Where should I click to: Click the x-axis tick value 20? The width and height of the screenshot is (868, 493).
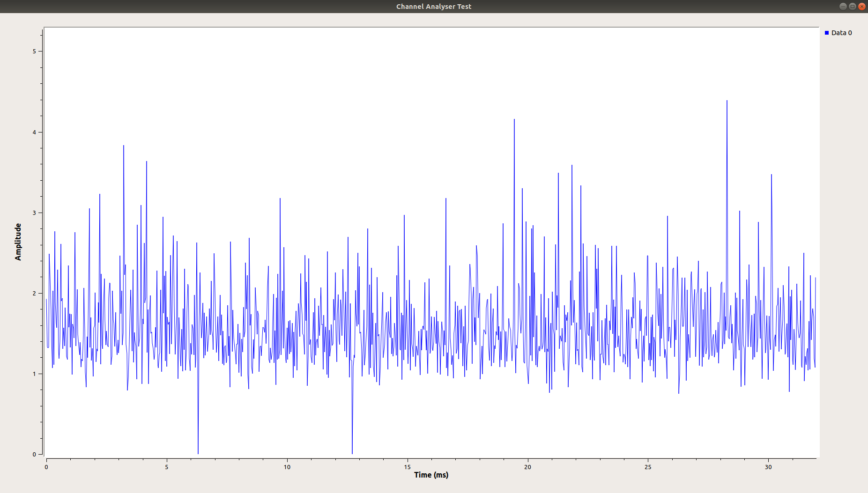coord(528,467)
